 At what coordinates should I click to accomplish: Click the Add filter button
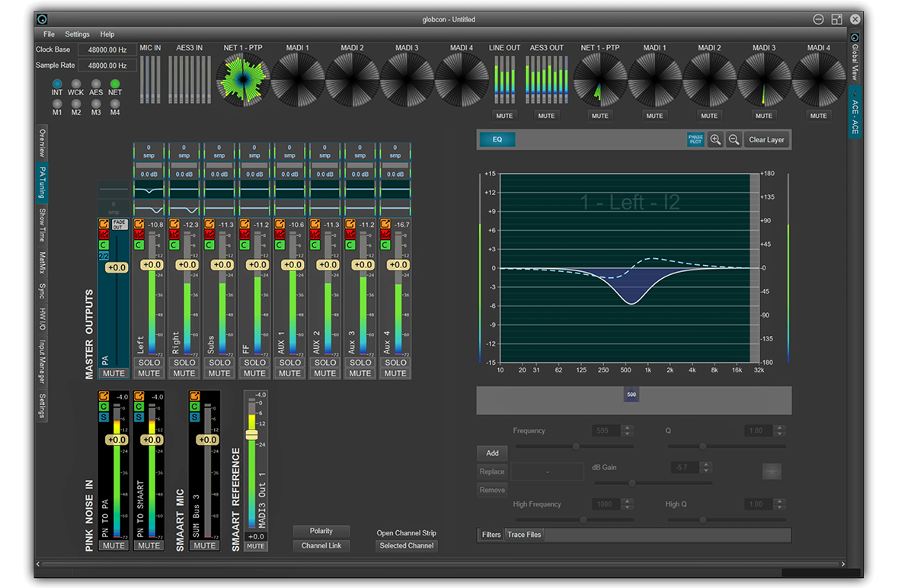[x=492, y=453]
